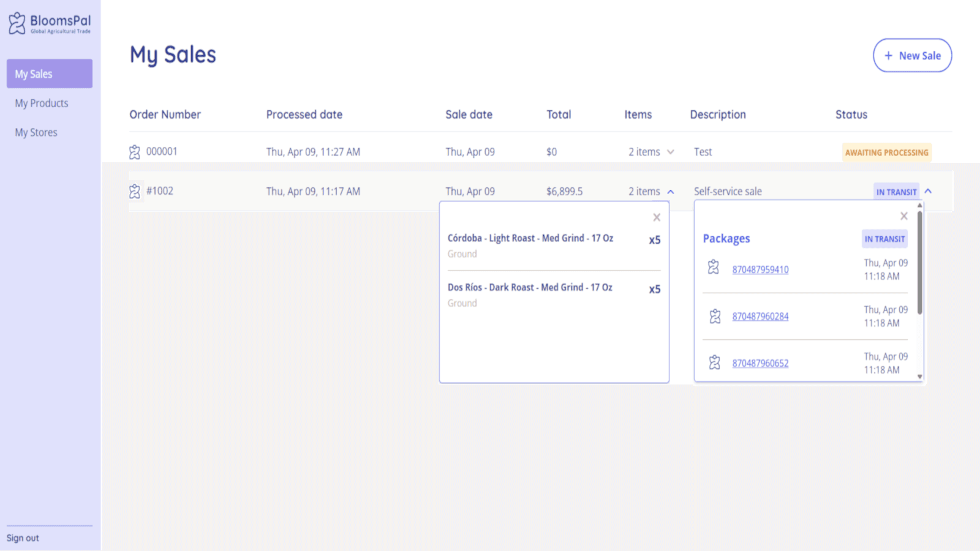The width and height of the screenshot is (980, 551).
Task: Select order number #1002
Action: pyautogui.click(x=160, y=191)
